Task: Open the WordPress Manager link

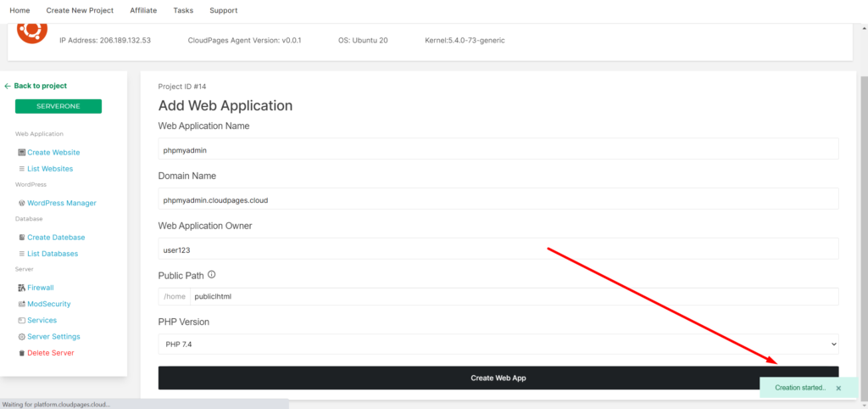Action: 62,203
